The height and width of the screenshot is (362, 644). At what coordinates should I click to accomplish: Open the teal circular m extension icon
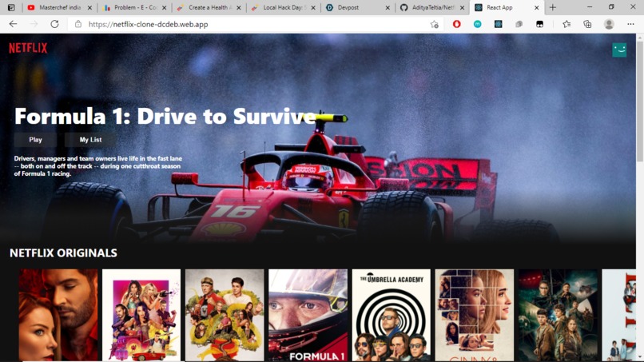coord(477,24)
